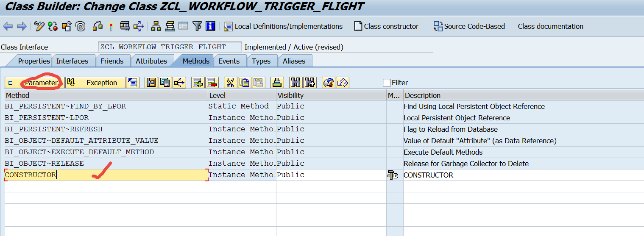Click the Delete Row icon
The image size is (644, 236).
tap(212, 83)
